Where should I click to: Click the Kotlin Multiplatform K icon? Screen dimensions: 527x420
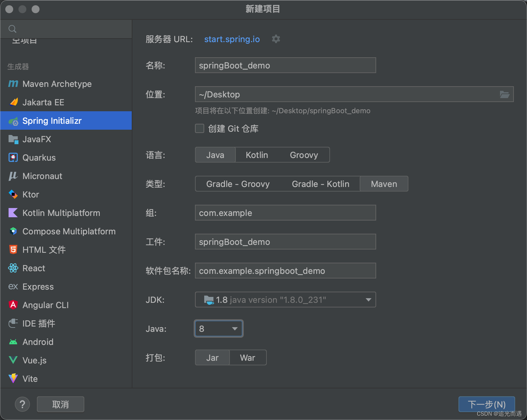[13, 213]
